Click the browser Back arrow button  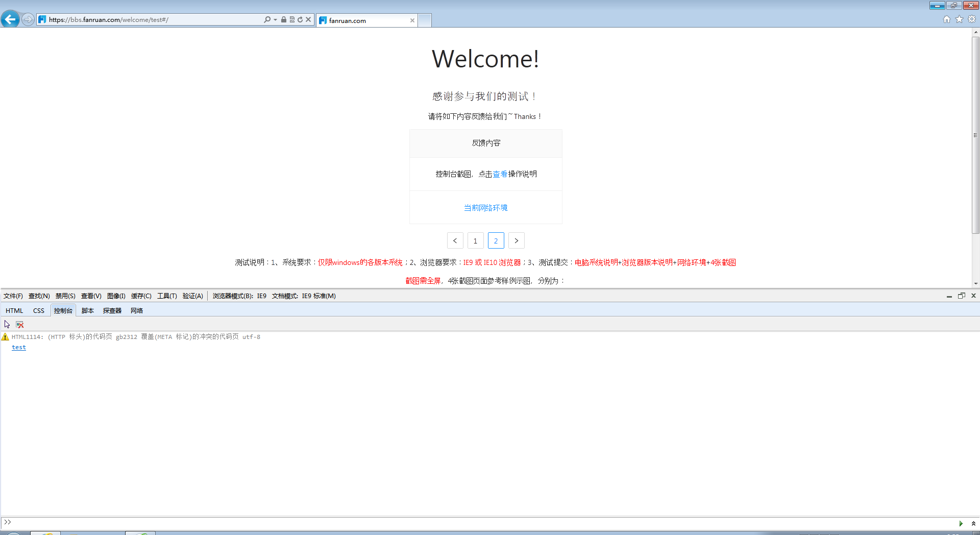tap(10, 19)
